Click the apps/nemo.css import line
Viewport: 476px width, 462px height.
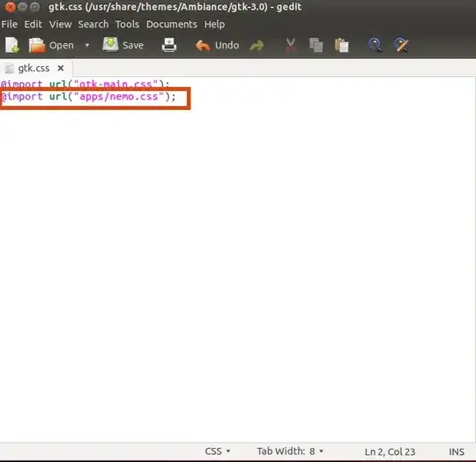pos(88,97)
